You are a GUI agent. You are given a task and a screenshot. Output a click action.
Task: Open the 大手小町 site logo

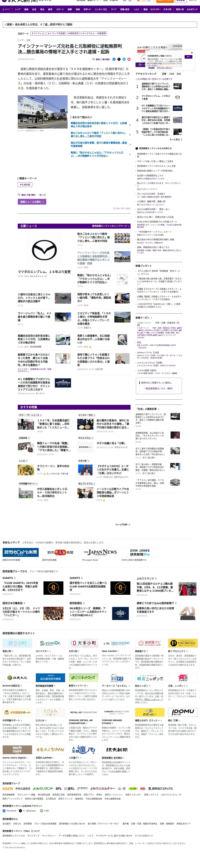[x=83, y=643]
